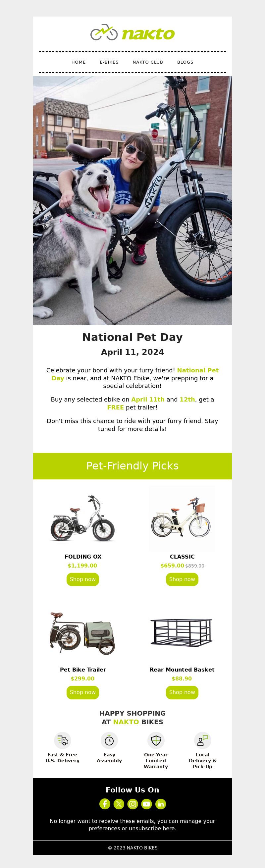Click the Nakto logo at top

tap(133, 32)
